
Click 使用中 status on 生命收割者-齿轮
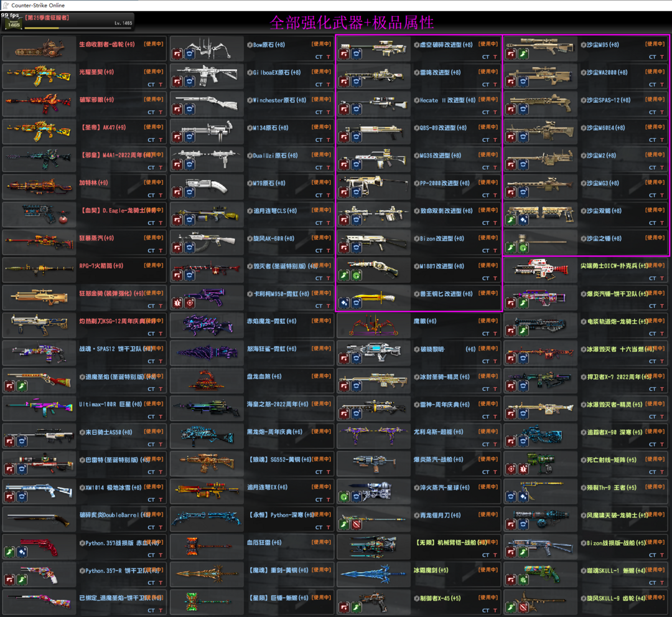point(154,44)
